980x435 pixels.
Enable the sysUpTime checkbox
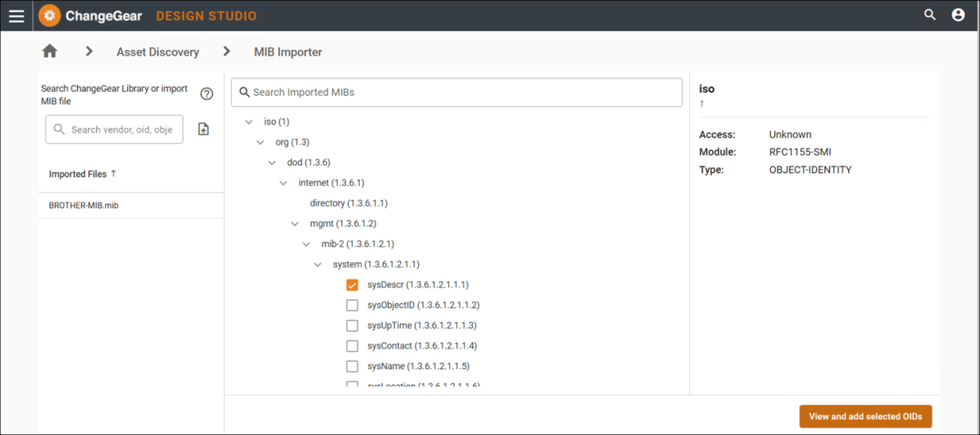click(x=352, y=326)
